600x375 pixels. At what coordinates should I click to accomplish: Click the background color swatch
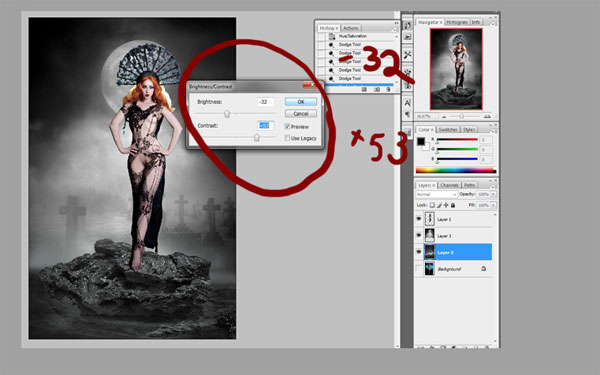click(x=426, y=147)
